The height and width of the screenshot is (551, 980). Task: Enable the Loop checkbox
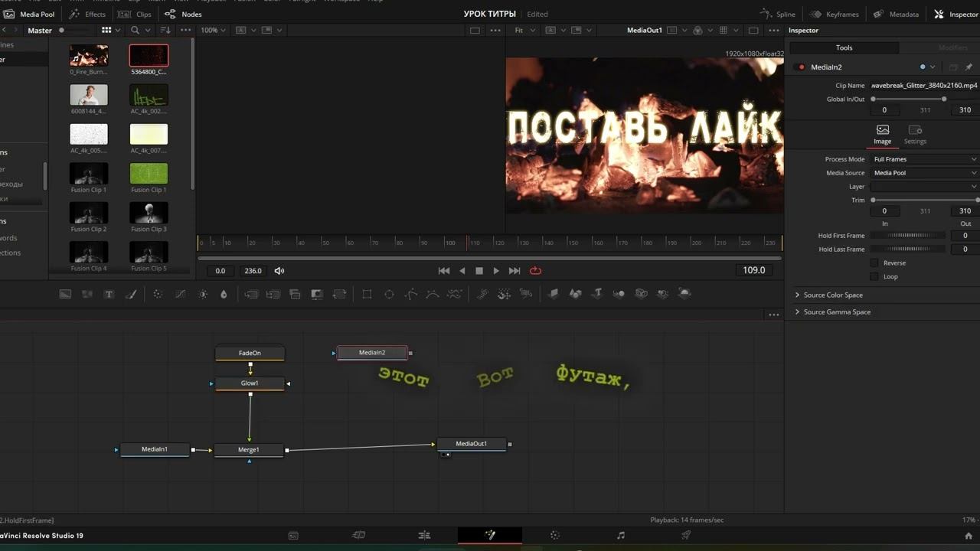[x=874, y=277]
